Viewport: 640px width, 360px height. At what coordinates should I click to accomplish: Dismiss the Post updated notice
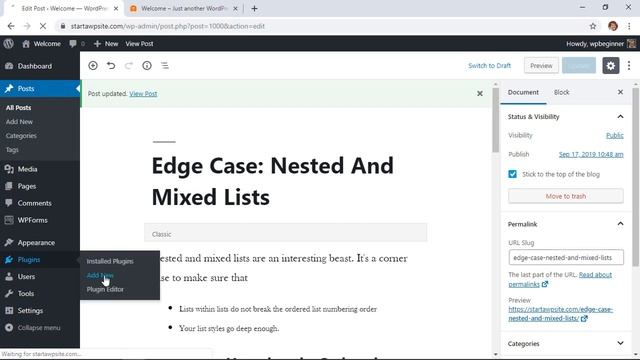(x=480, y=93)
